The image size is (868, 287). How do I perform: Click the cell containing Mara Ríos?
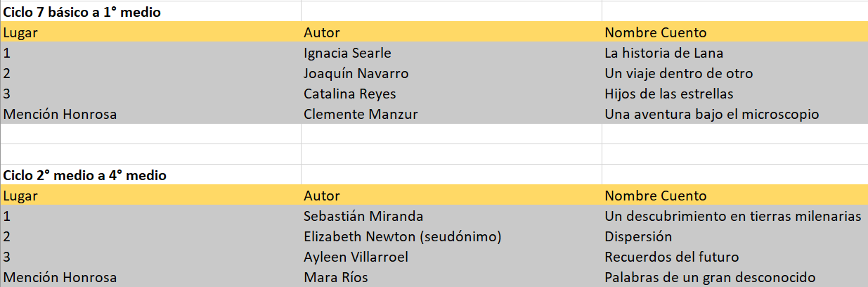pos(335,277)
